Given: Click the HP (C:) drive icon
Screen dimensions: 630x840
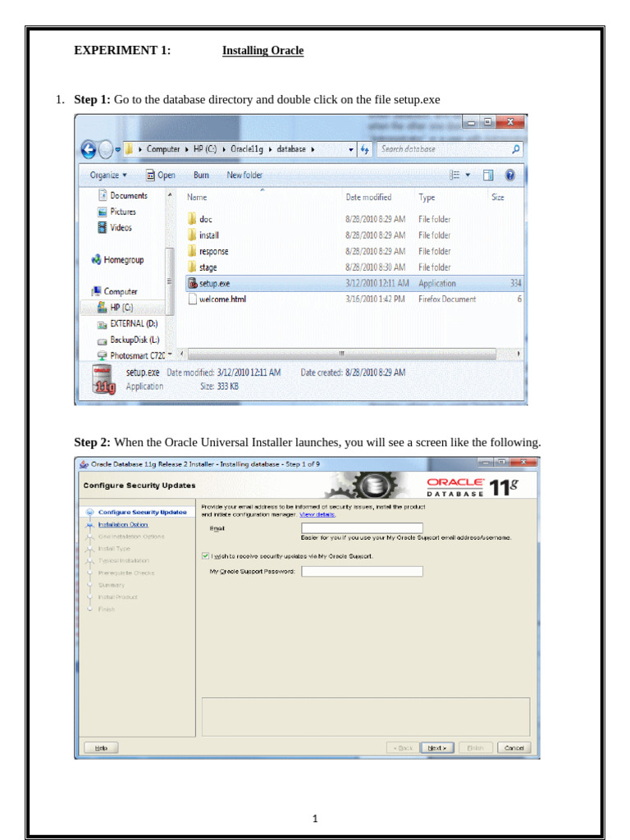Looking at the screenshot, I should (x=102, y=307).
